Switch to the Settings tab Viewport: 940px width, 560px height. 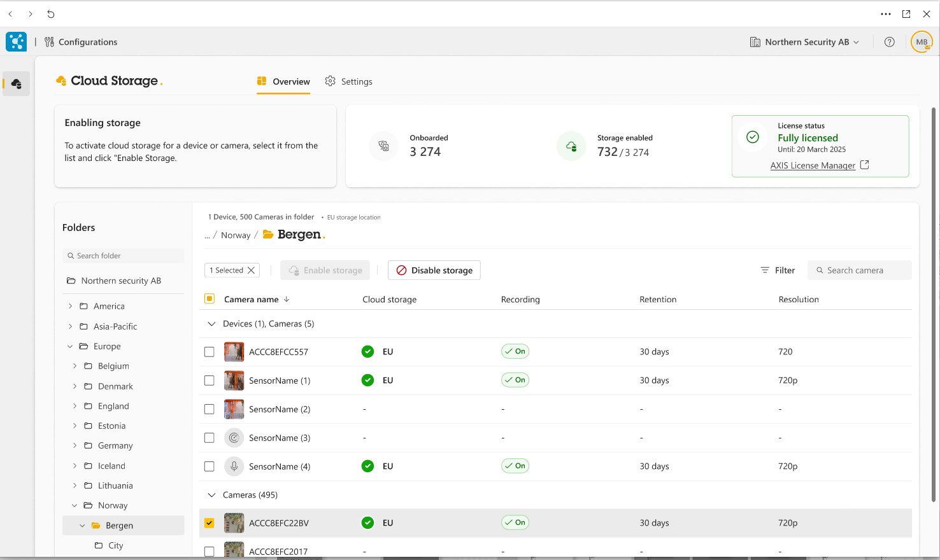(x=348, y=81)
